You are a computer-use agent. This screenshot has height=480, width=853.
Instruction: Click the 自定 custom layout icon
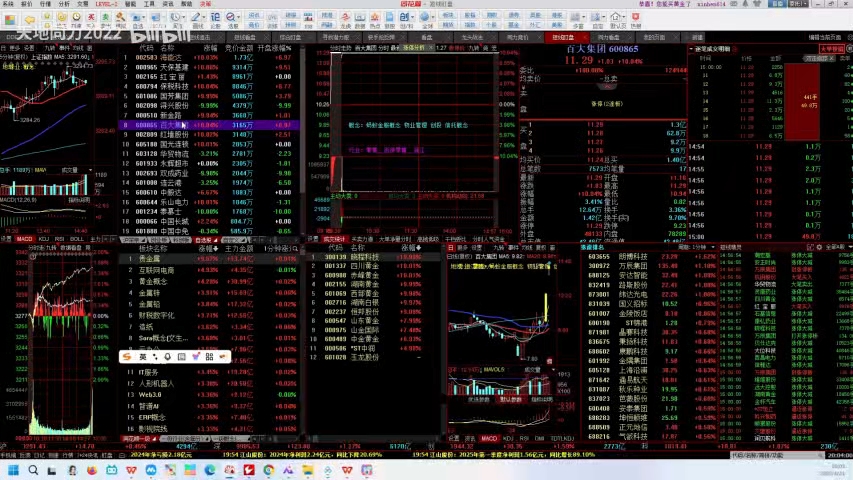coord(596,21)
